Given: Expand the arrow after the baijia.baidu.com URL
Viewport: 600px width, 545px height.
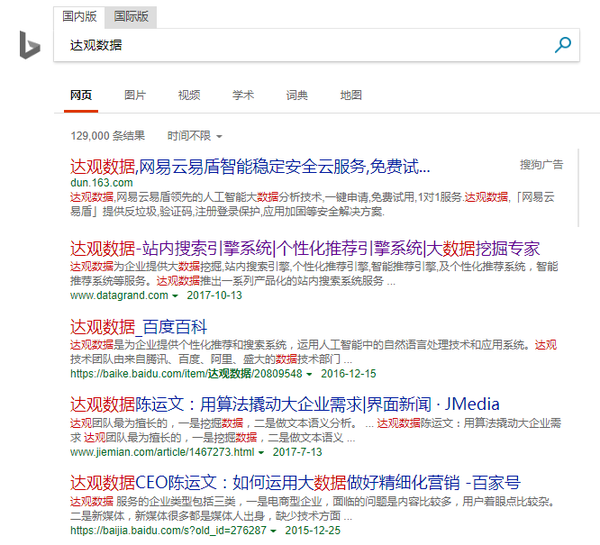Looking at the screenshot, I should (273, 531).
